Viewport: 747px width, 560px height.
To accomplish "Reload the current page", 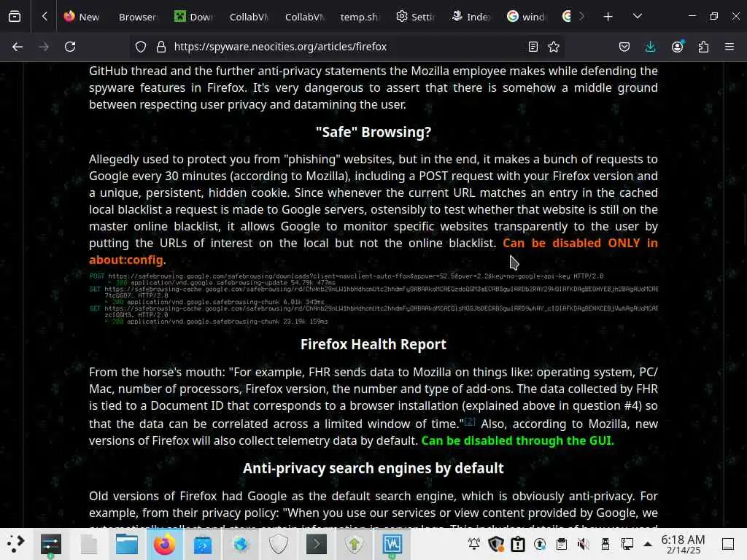I will tap(70, 47).
